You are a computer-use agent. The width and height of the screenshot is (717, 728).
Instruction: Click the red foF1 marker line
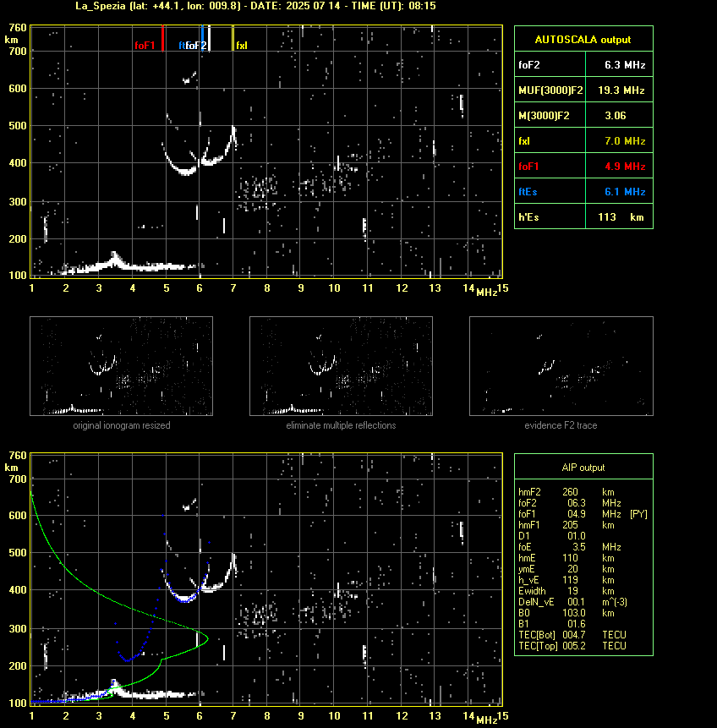coord(162,38)
